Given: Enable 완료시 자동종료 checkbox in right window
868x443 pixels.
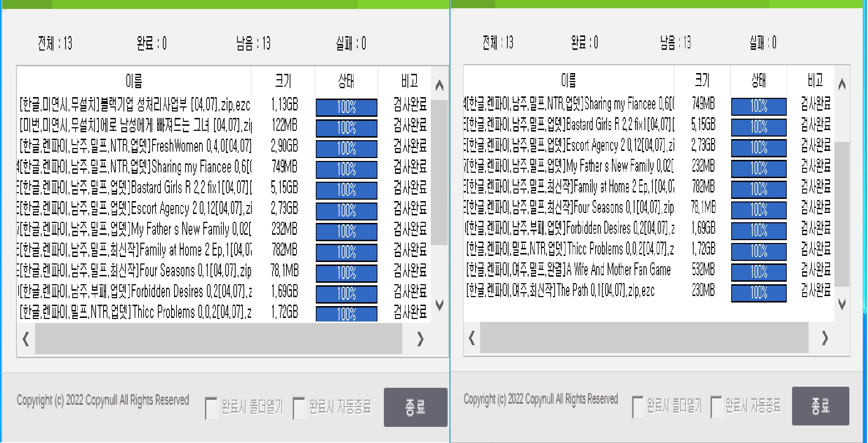Looking at the screenshot, I should coord(716,407).
